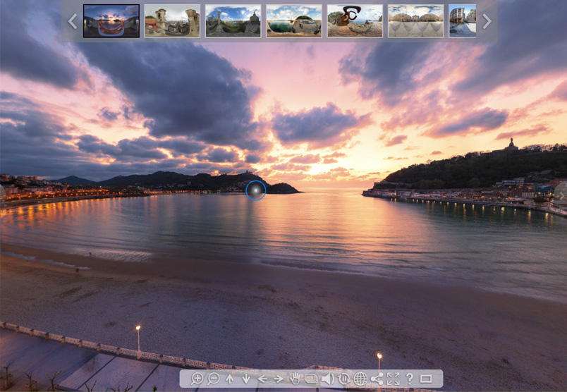Toggle the hand drag mode icon
567x392 pixels.
295,379
